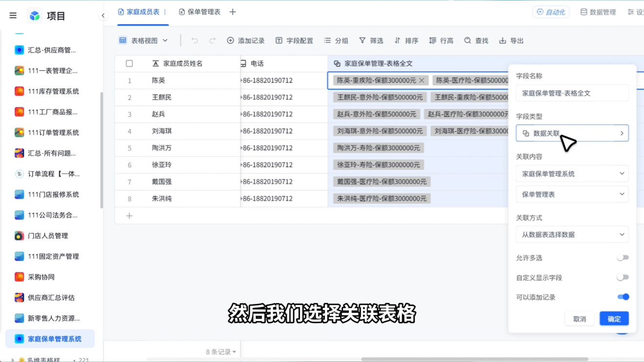Open 家庭保单管理系统 关联内容 dropdown

(x=572, y=173)
